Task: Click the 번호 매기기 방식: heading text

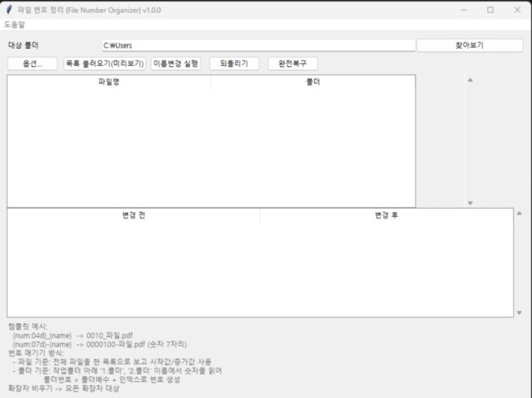Action: (x=36, y=353)
